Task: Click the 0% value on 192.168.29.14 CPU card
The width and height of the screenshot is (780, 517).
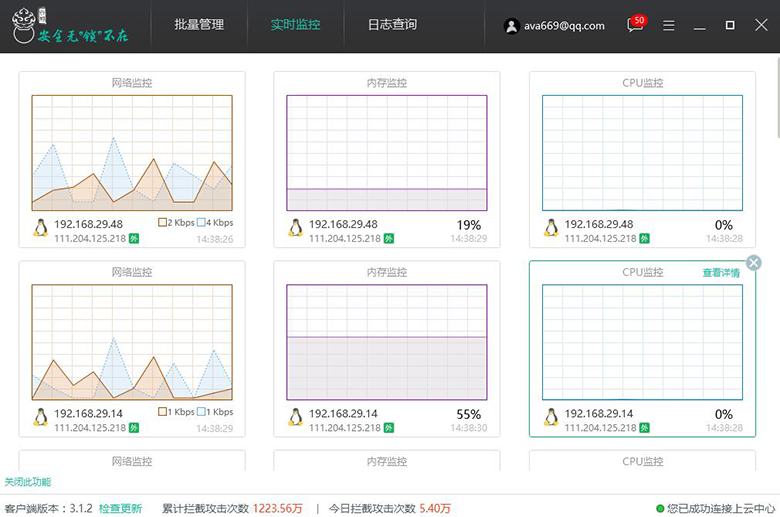Action: 724,414
